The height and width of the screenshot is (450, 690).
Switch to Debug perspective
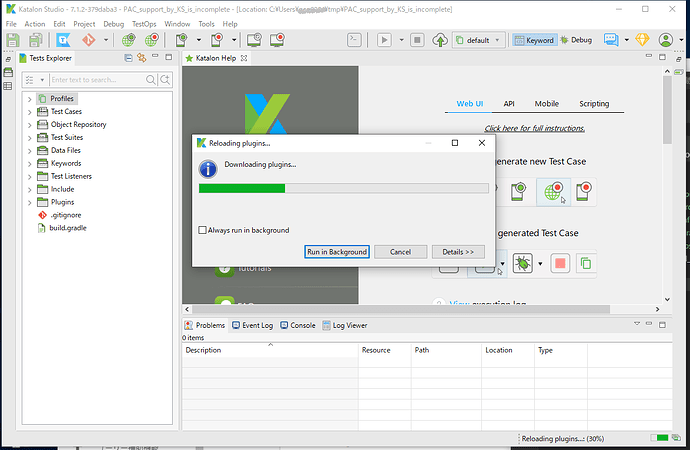point(576,40)
